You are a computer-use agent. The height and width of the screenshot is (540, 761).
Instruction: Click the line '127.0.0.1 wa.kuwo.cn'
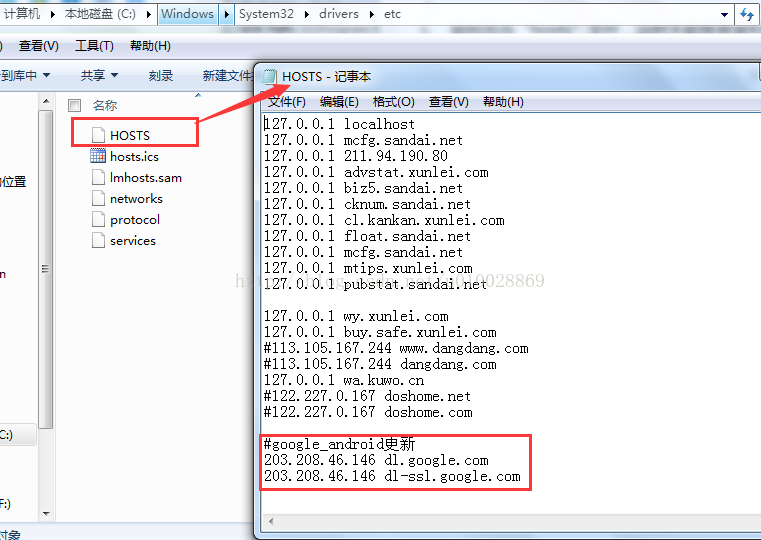(x=344, y=380)
